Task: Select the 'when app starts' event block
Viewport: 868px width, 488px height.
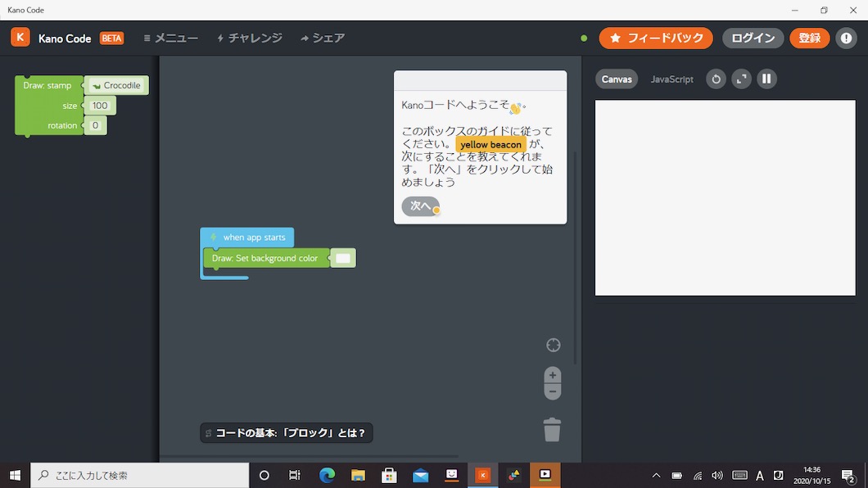Action: tap(247, 237)
